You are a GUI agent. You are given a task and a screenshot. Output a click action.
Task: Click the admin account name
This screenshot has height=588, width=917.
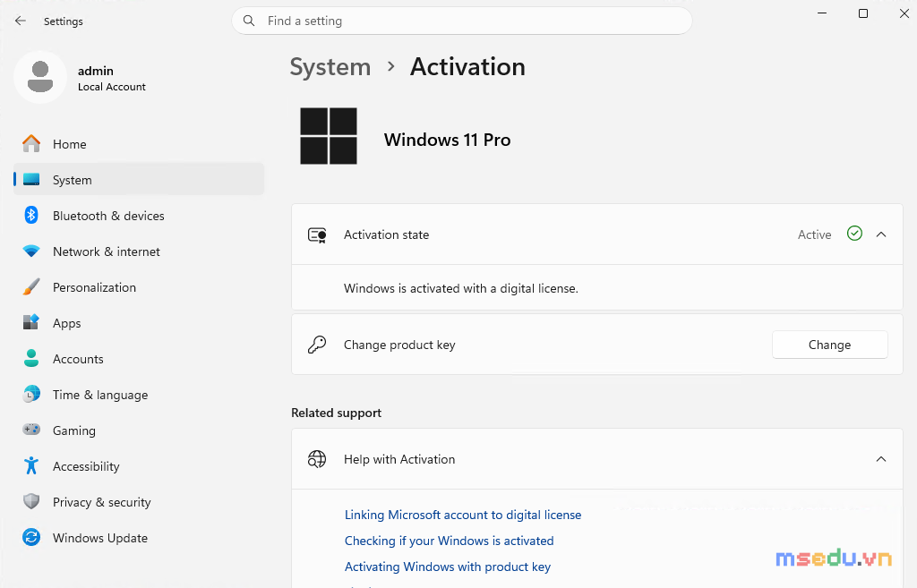click(x=96, y=71)
